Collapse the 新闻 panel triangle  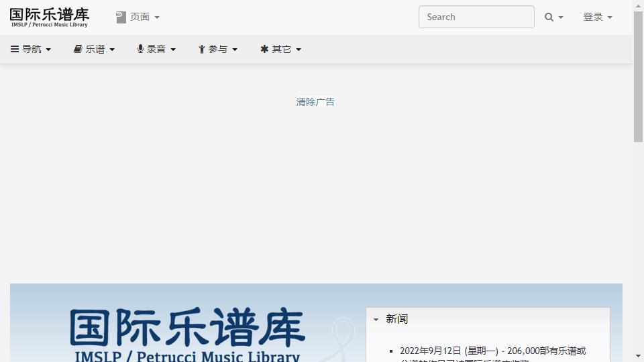[x=376, y=319]
